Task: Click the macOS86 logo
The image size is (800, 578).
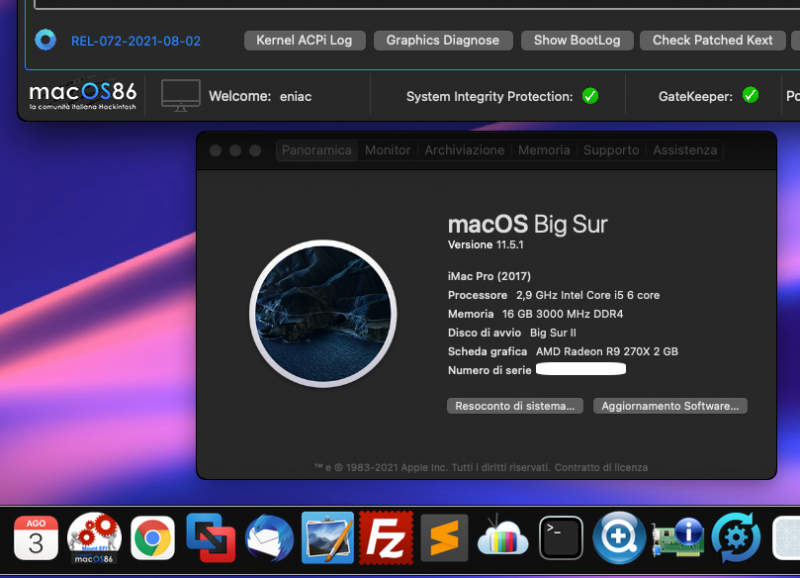Action: (x=83, y=95)
